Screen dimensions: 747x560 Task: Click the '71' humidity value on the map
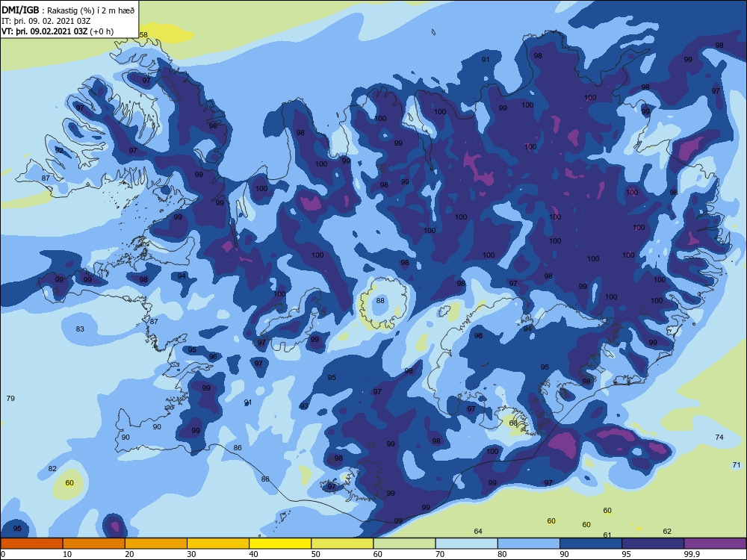click(x=737, y=464)
